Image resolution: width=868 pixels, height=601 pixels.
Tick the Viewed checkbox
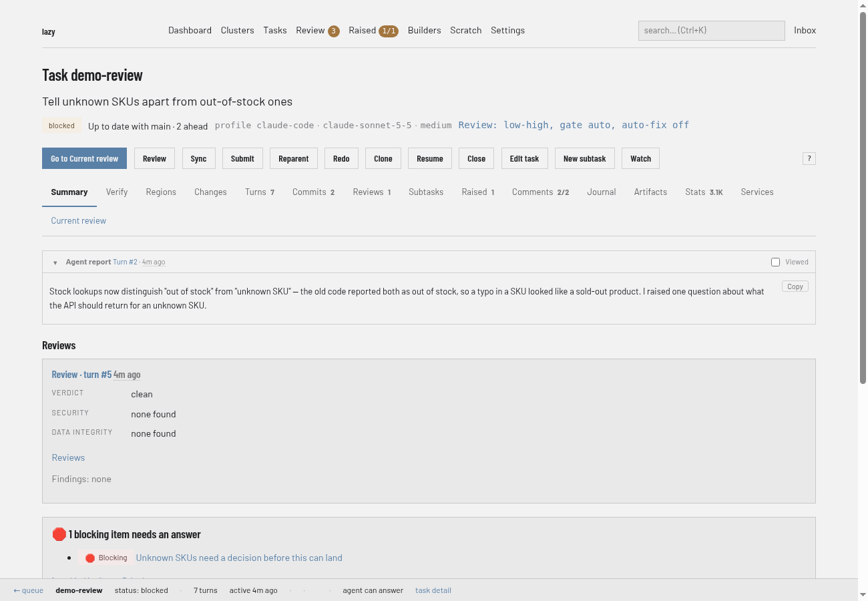pyautogui.click(x=775, y=262)
